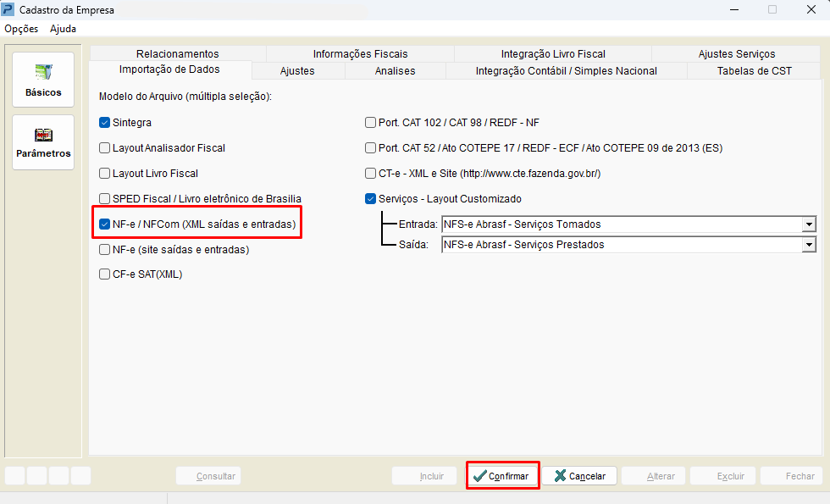Uncheck the Sintegra checkbox
Screen dimensions: 830x504
(x=104, y=122)
